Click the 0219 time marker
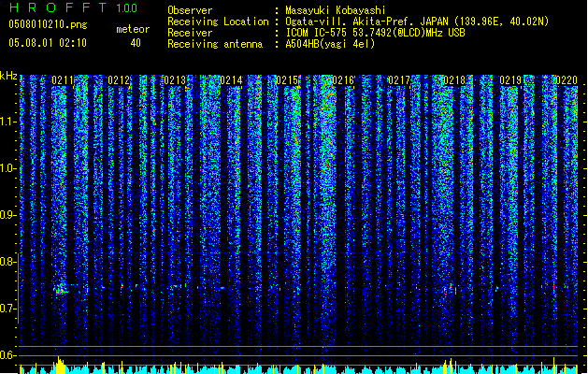 coord(510,80)
